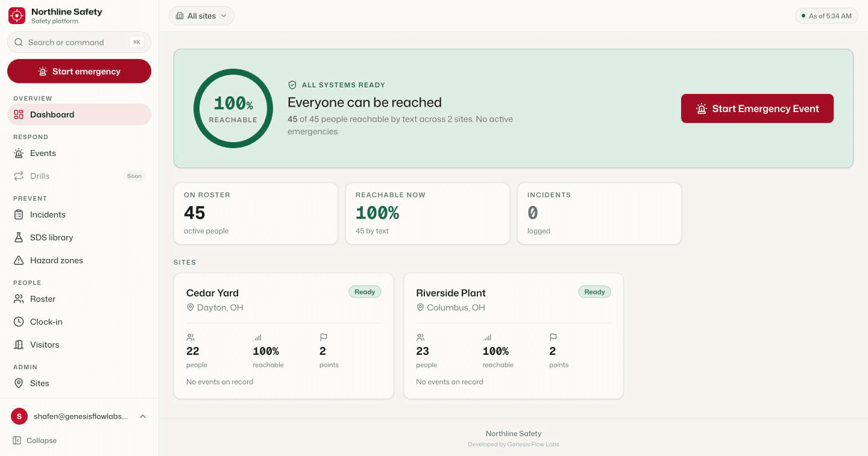Click the Reachable Now 100% stat card

tap(427, 214)
